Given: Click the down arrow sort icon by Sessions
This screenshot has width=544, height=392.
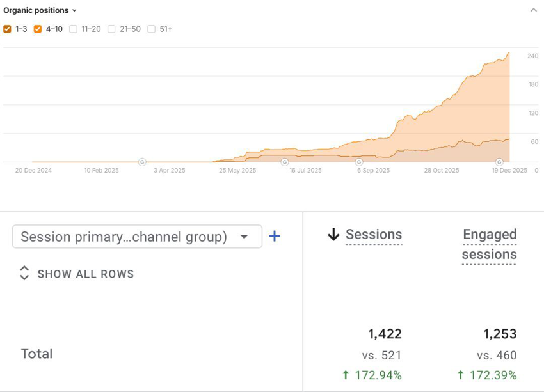Looking at the screenshot, I should [333, 235].
